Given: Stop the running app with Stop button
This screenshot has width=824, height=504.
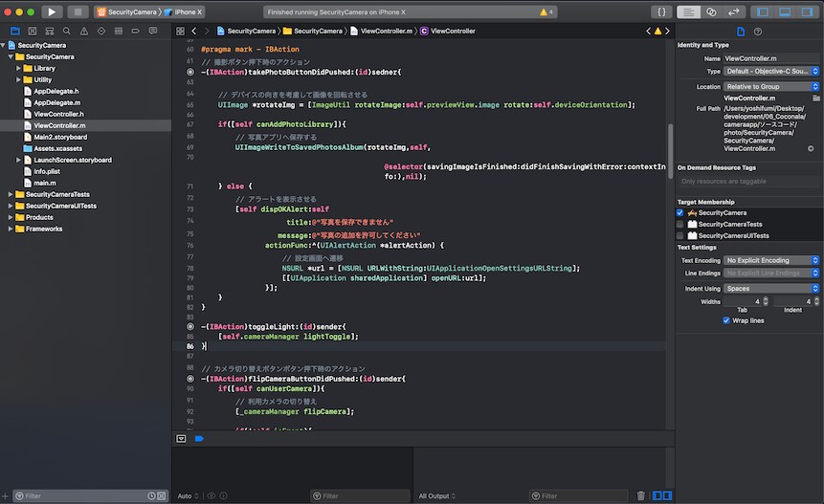Looking at the screenshot, I should 78,11.
